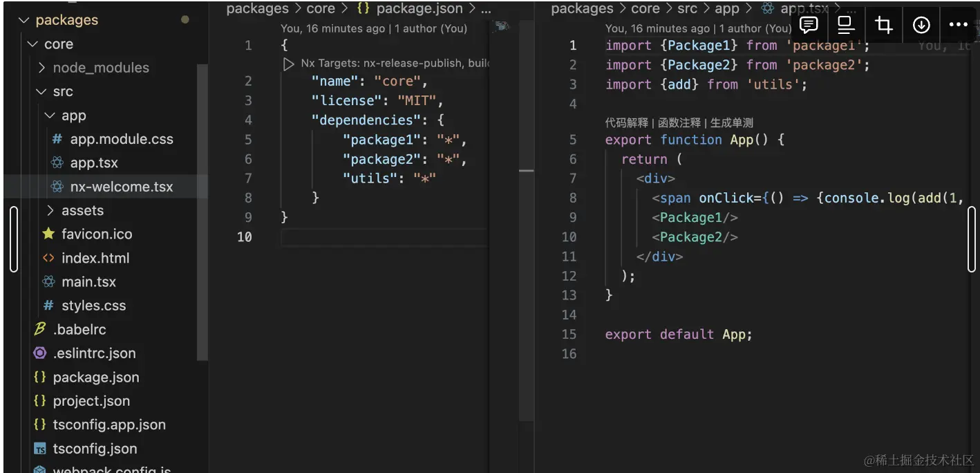
Task: Click the Nx Targets run triangle icon
Action: tap(288, 64)
